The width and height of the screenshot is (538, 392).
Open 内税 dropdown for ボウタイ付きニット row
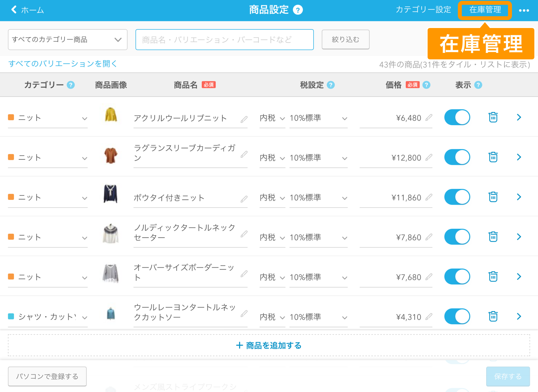click(x=272, y=198)
